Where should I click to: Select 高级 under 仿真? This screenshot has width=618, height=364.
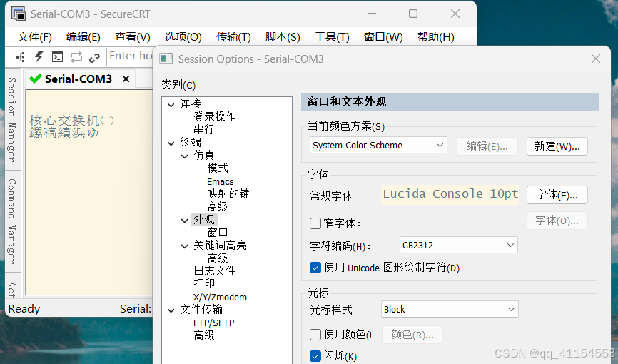pos(218,207)
